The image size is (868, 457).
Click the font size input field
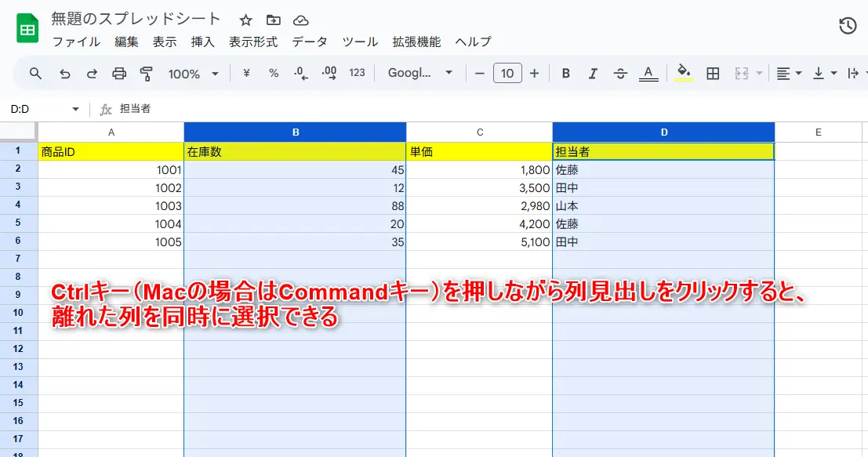[507, 74]
